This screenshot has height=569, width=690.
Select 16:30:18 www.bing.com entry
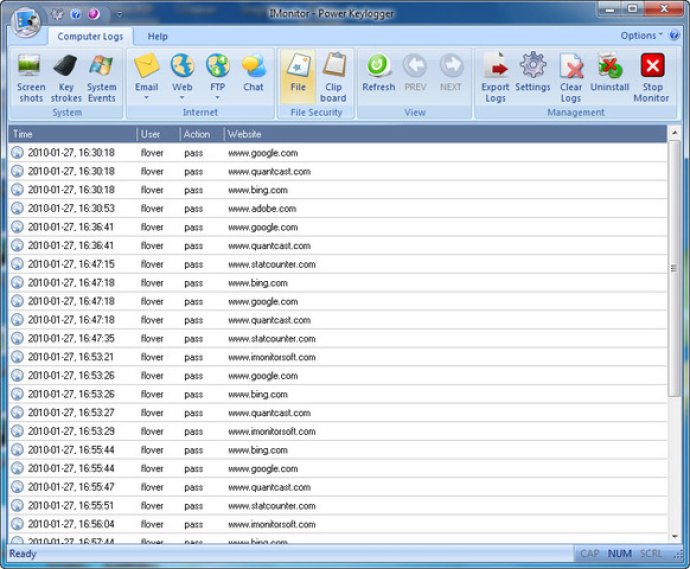click(x=338, y=190)
